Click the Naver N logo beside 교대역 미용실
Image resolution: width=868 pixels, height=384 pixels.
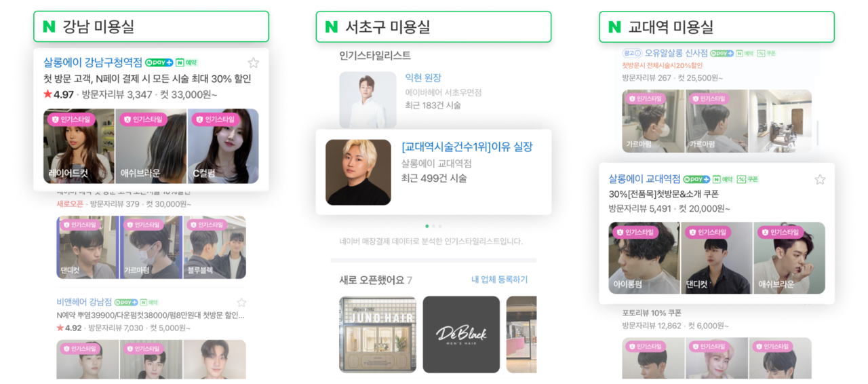[614, 26]
